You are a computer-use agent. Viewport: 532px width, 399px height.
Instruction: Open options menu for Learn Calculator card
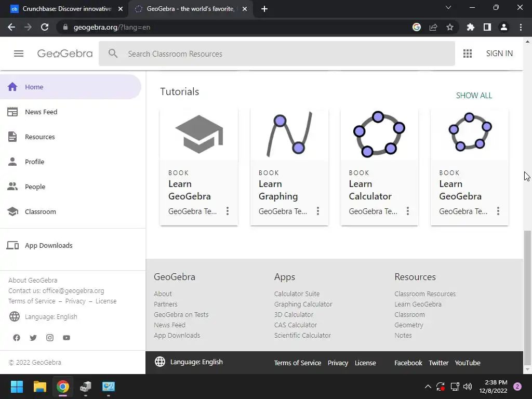click(408, 211)
